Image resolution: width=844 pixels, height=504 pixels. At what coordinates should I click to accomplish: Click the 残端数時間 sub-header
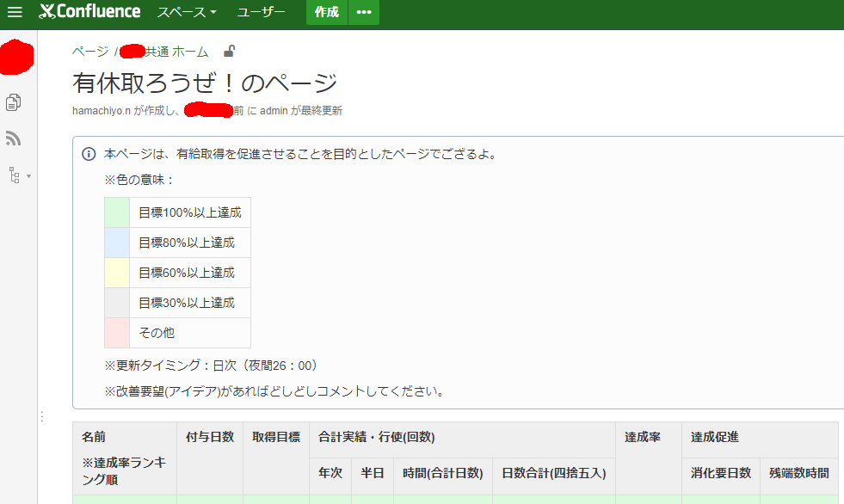(x=799, y=473)
